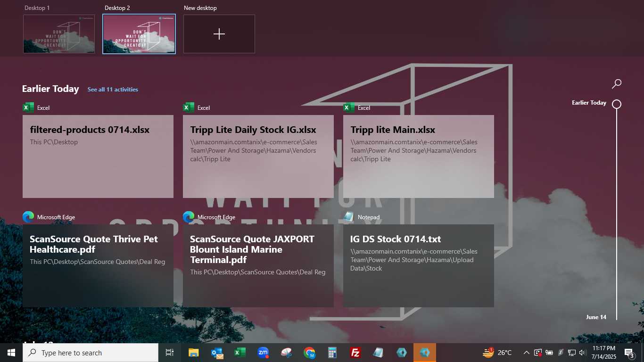Click the network tray icon

tap(571, 353)
